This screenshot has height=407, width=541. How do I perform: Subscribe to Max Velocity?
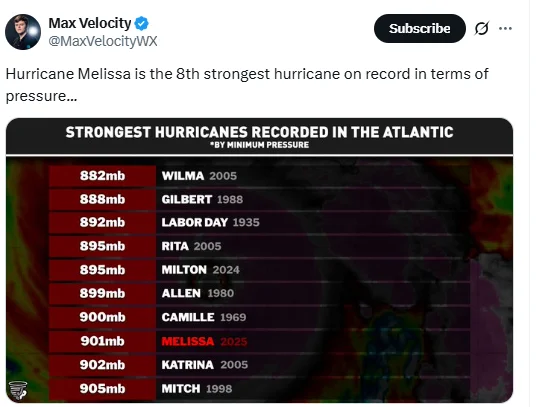pyautogui.click(x=420, y=28)
